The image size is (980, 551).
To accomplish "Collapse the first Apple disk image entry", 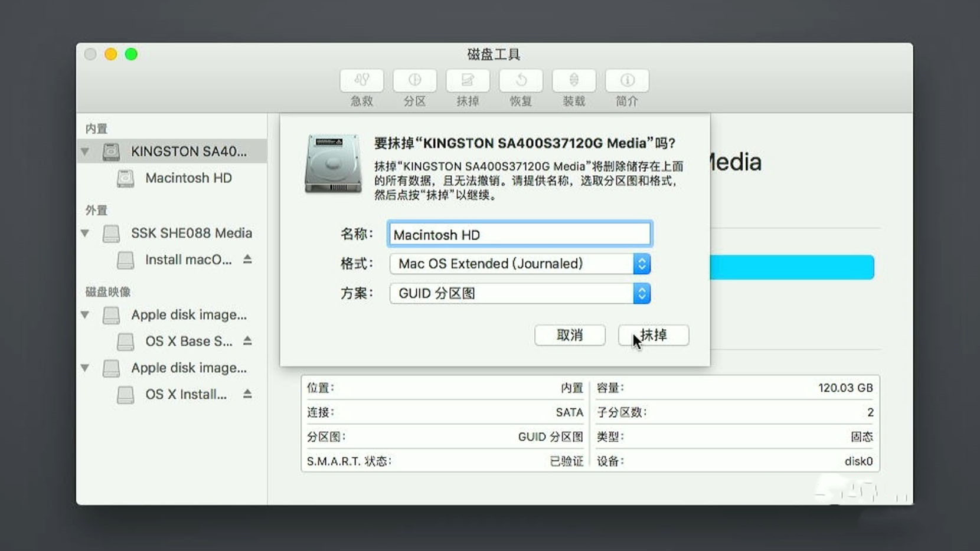I will (x=86, y=315).
